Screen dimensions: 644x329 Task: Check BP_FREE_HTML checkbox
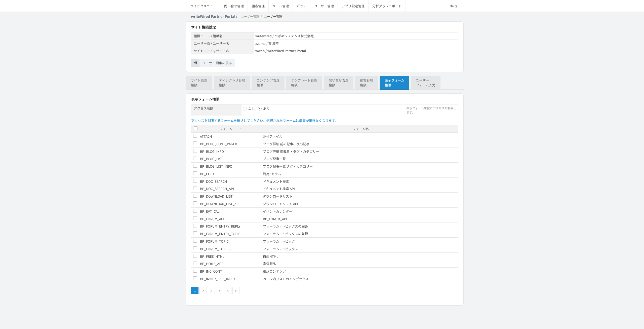click(195, 256)
